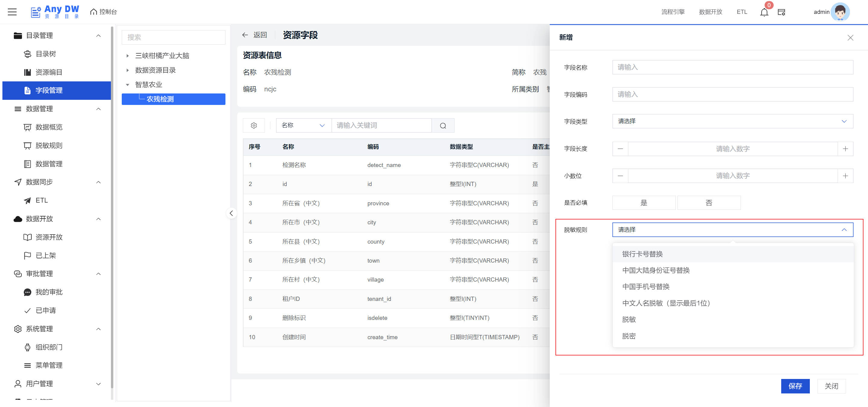Viewport: 868px width, 407px height.
Task: Decrease 小数位 with minus button
Action: [620, 176]
